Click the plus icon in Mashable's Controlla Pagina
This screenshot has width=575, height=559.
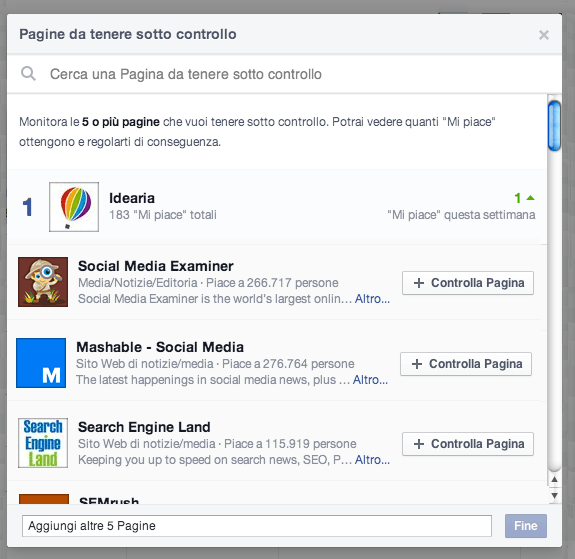(417, 364)
